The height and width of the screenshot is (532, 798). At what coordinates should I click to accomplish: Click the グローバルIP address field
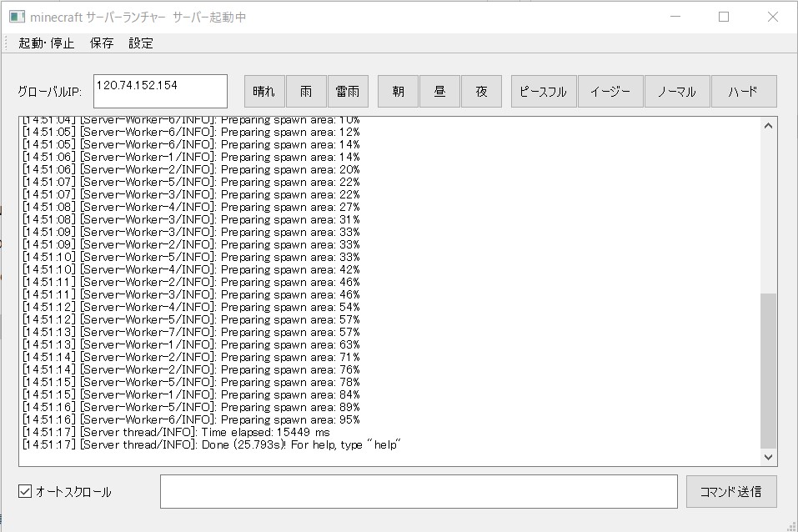click(160, 92)
